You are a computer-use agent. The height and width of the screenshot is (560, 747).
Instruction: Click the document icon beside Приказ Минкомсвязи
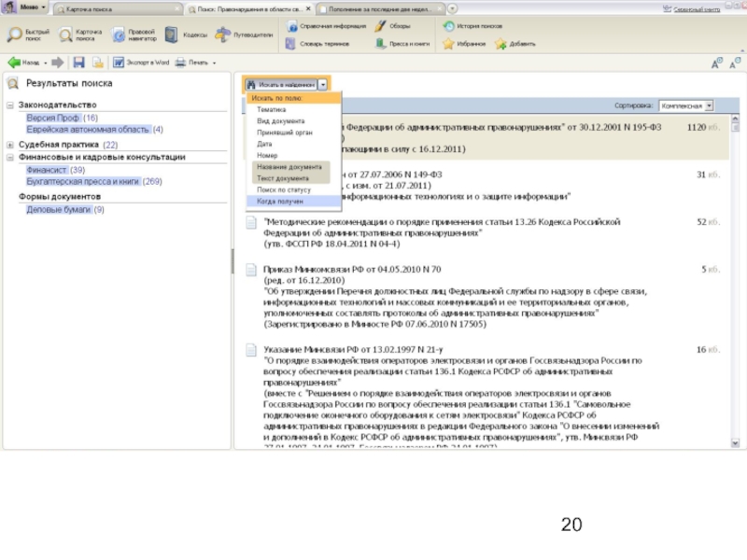click(x=251, y=270)
